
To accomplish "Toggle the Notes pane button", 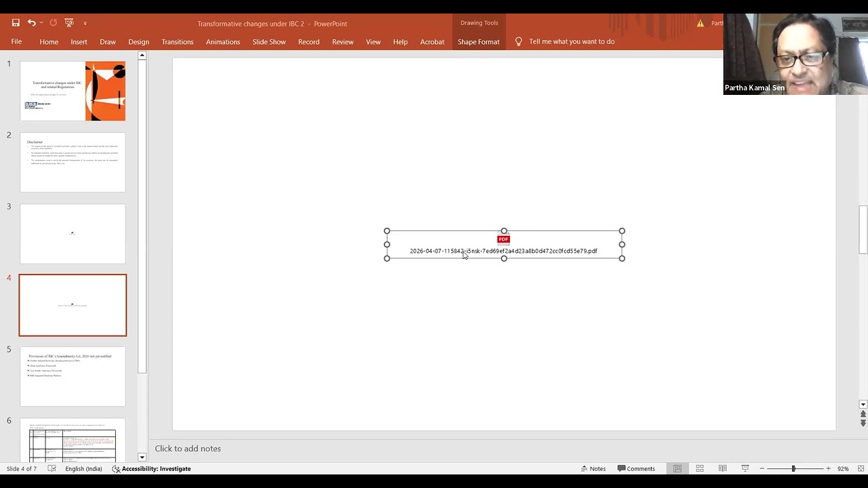I will pos(593,468).
